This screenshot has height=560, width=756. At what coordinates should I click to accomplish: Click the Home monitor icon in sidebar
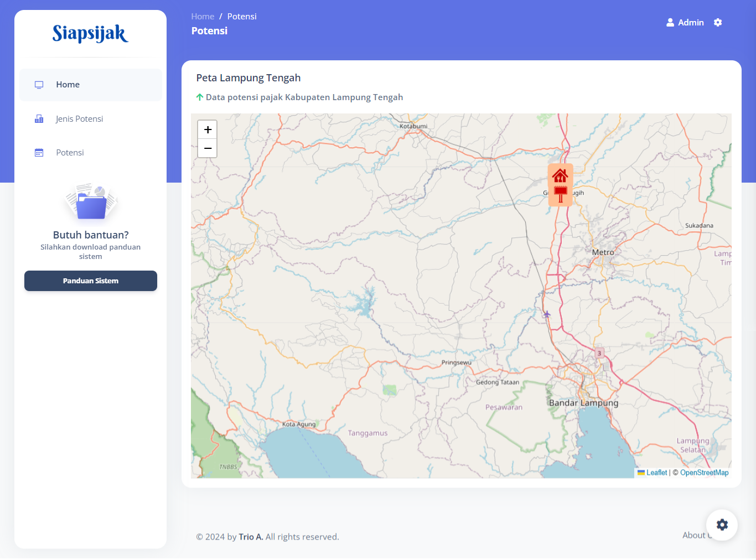tap(39, 85)
